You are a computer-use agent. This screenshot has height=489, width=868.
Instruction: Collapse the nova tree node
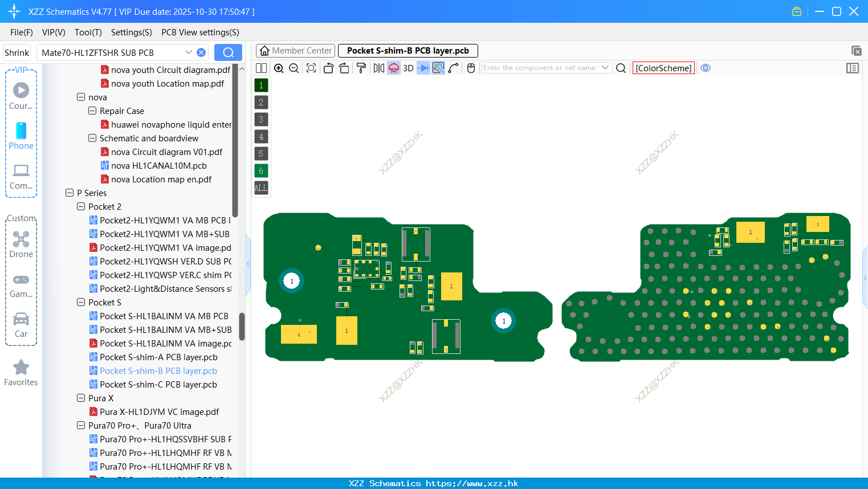point(81,97)
